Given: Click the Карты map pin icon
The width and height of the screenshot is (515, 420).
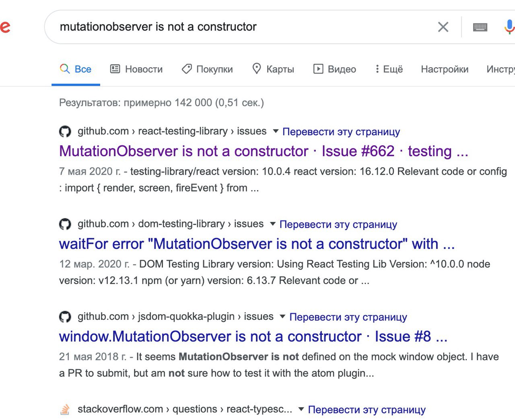Looking at the screenshot, I should point(256,69).
